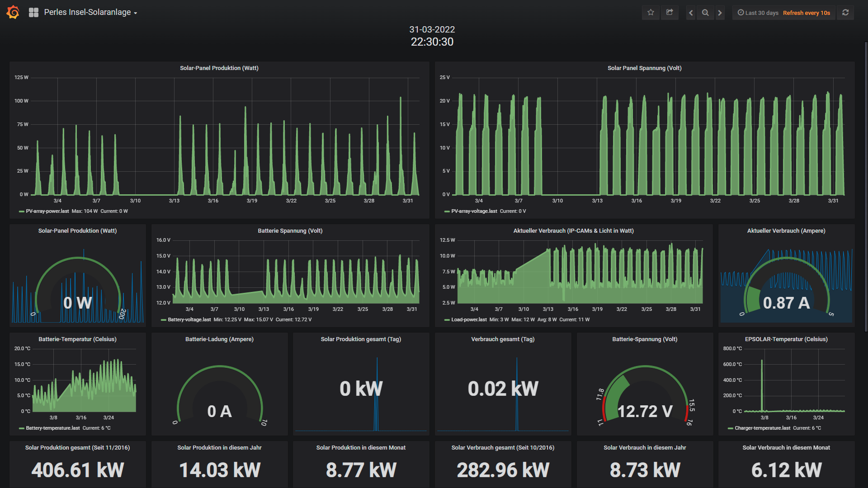The height and width of the screenshot is (488, 868).
Task: Toggle the PV-array-voltage.last legend series
Action: coord(474,211)
